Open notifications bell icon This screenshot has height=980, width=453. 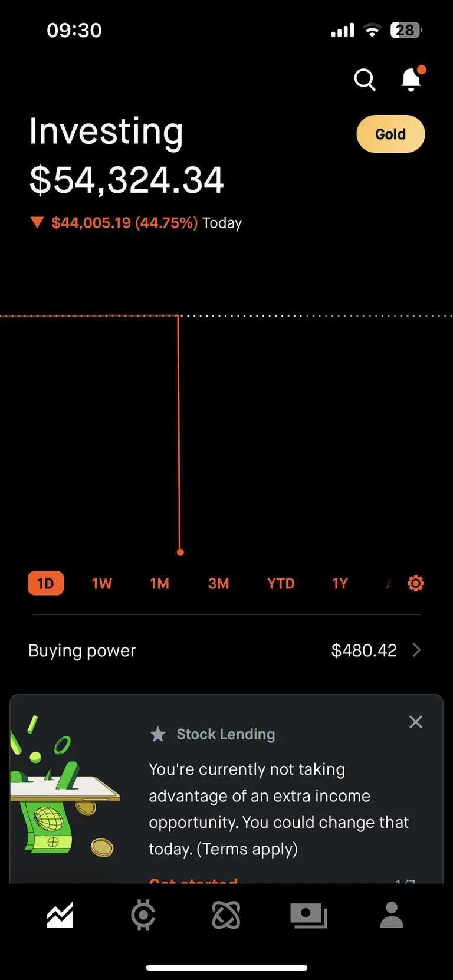[x=411, y=80]
